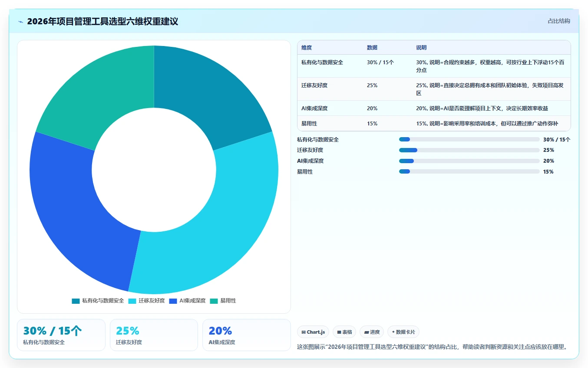Click the 25% value beside 迁移友好度 progress bar
The image size is (588, 368).
tap(548, 150)
